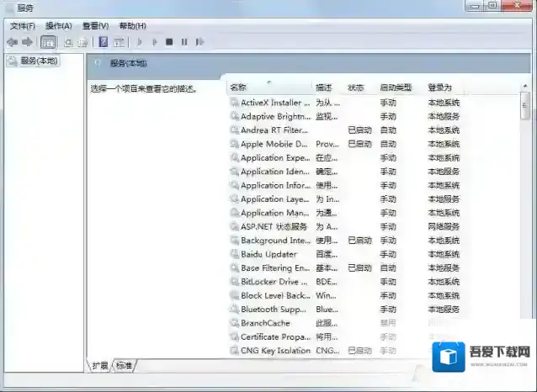Select BitLocker Drive service
Image resolution: width=537 pixels, height=392 pixels.
click(345, 282)
